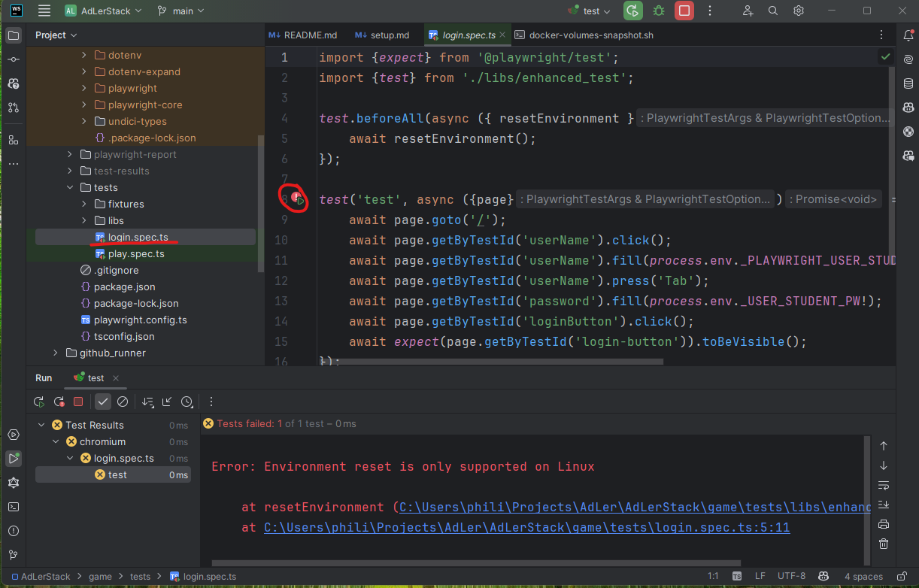Viewport: 919px width, 588px height.
Task: Open the Notifications bell in right sidebar
Action: click(x=908, y=35)
